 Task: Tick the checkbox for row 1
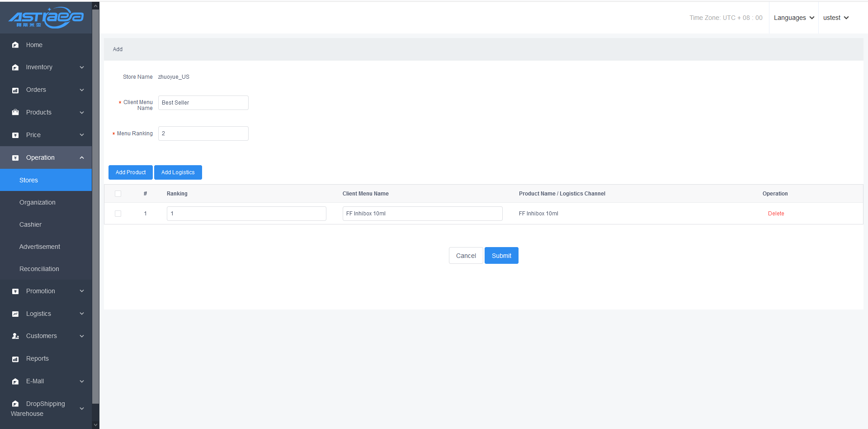tap(118, 214)
